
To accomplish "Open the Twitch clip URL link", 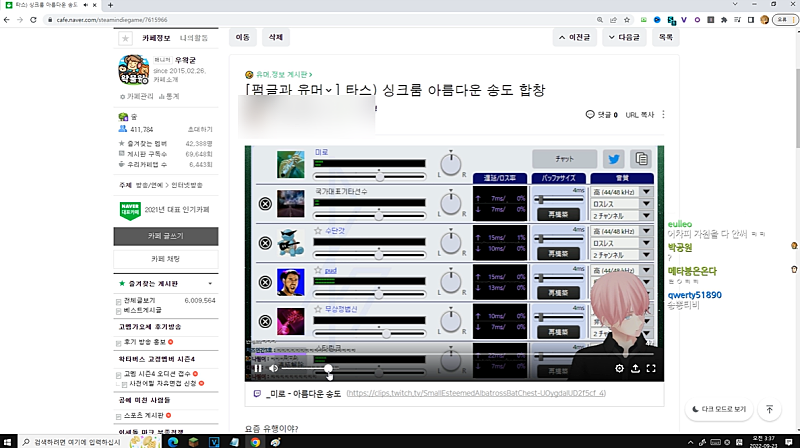I will (x=476, y=393).
